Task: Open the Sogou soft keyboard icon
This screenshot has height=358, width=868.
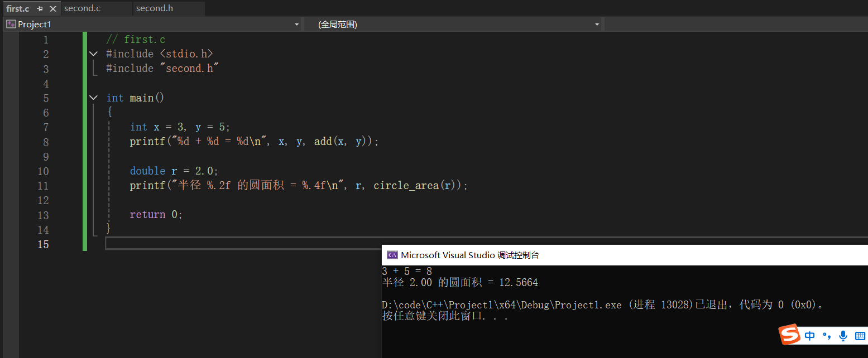Action: 860,336
